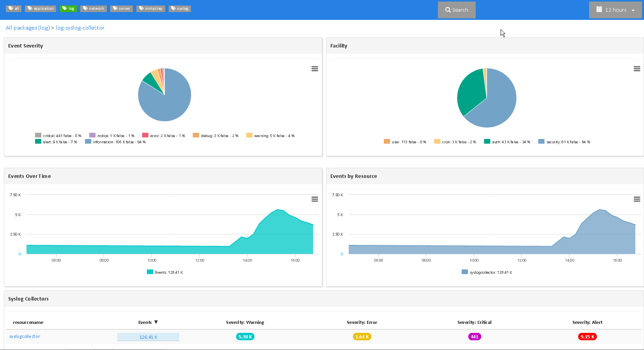Click the red 9.15 K alert badge

[587, 337]
